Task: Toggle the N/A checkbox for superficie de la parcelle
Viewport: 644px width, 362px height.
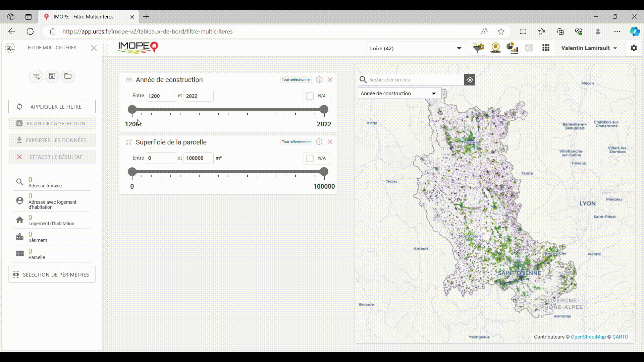Action: click(310, 158)
